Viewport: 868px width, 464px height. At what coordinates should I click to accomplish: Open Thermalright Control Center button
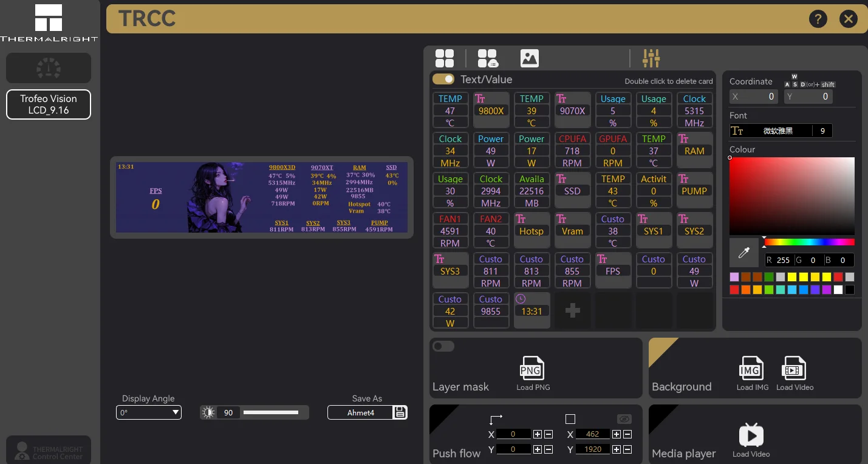49,450
